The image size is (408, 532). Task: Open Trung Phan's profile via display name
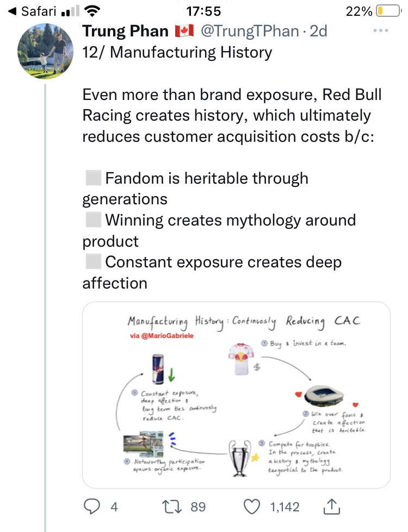pyautogui.click(x=125, y=32)
